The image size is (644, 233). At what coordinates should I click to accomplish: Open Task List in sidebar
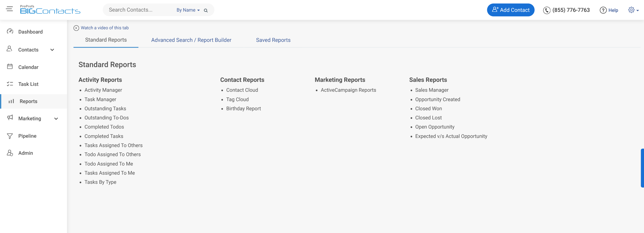pyautogui.click(x=28, y=84)
